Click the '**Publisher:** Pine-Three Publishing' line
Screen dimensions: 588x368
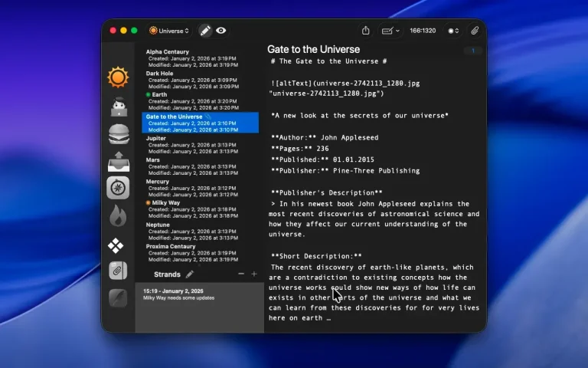tap(345, 170)
